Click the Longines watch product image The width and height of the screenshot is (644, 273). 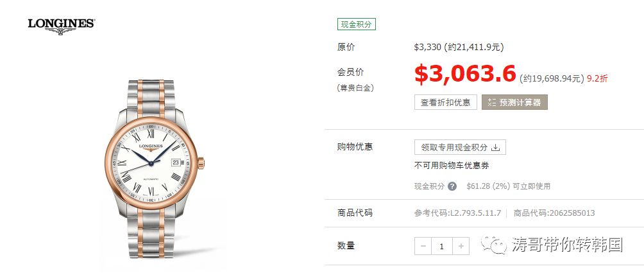click(x=154, y=168)
